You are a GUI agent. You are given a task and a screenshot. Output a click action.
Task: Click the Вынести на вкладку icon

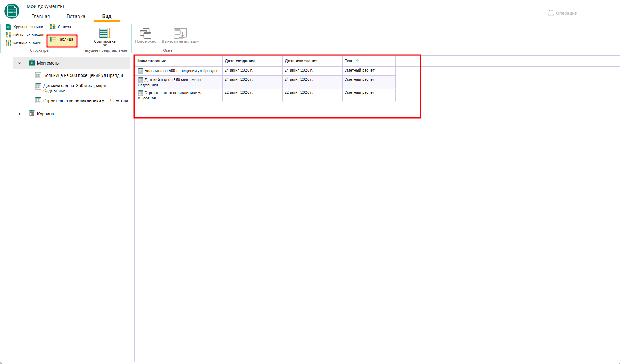coord(180,33)
